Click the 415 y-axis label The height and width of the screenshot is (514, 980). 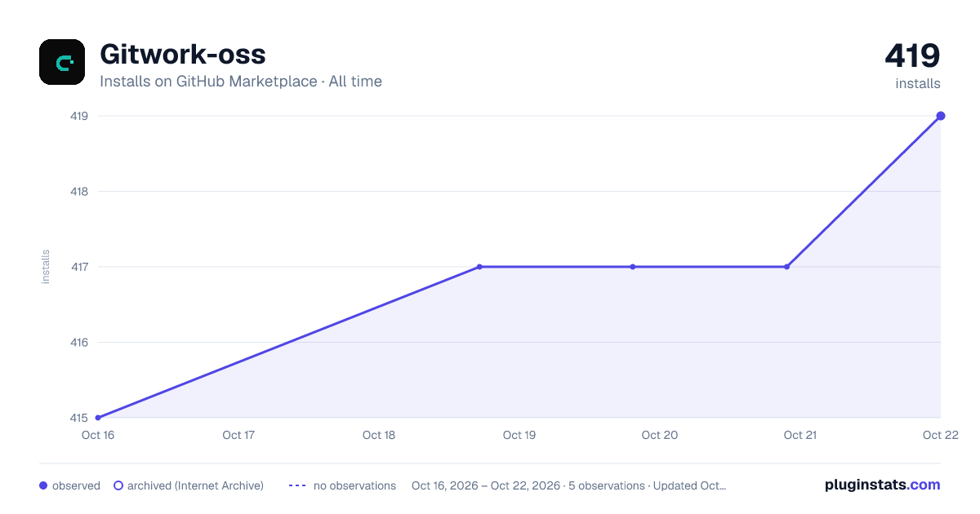79,418
